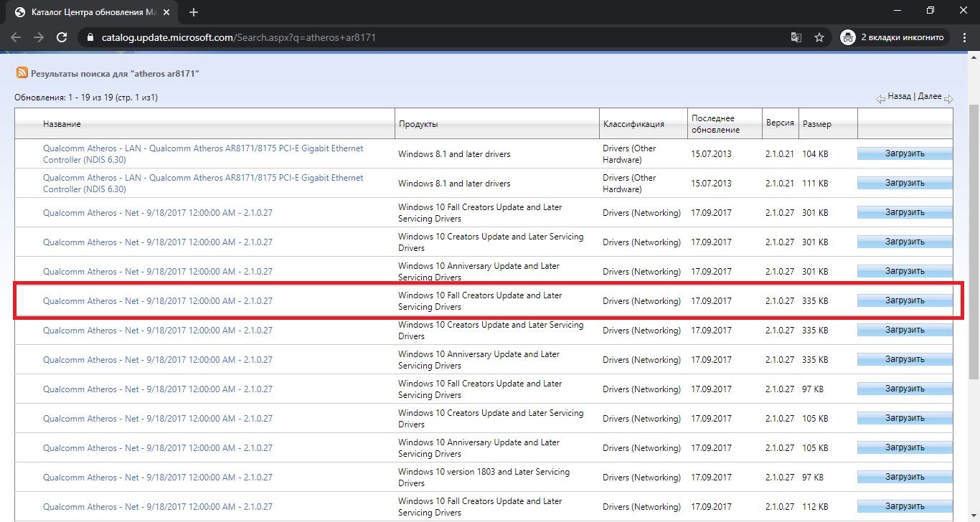Image resolution: width=980 pixels, height=522 pixels.
Task: Open the Anniversary Update 301 KB driver link
Action: click(x=158, y=272)
